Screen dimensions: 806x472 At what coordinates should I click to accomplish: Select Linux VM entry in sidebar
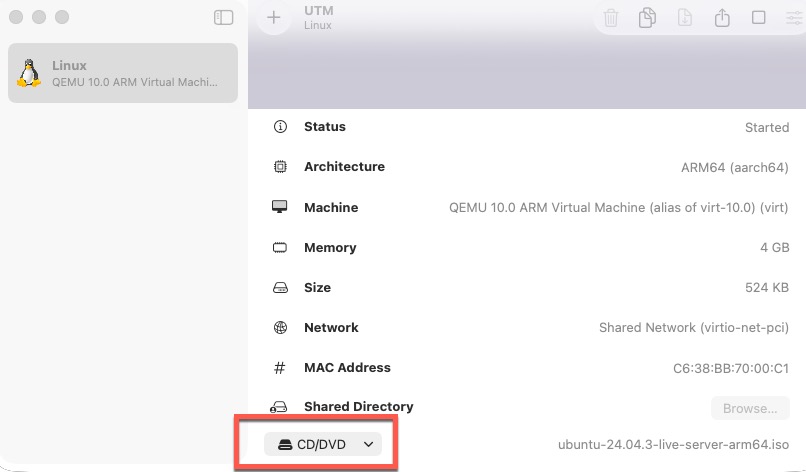coord(123,73)
